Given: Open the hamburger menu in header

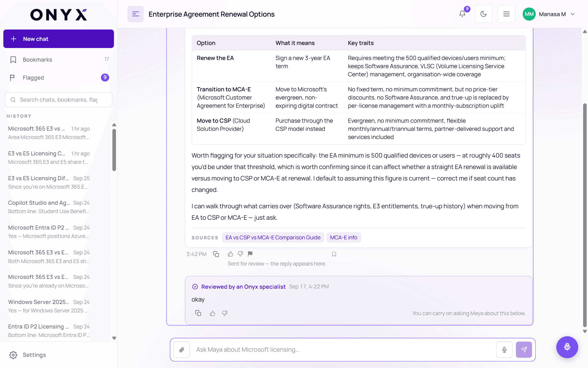Looking at the screenshot, I should 506,14.
